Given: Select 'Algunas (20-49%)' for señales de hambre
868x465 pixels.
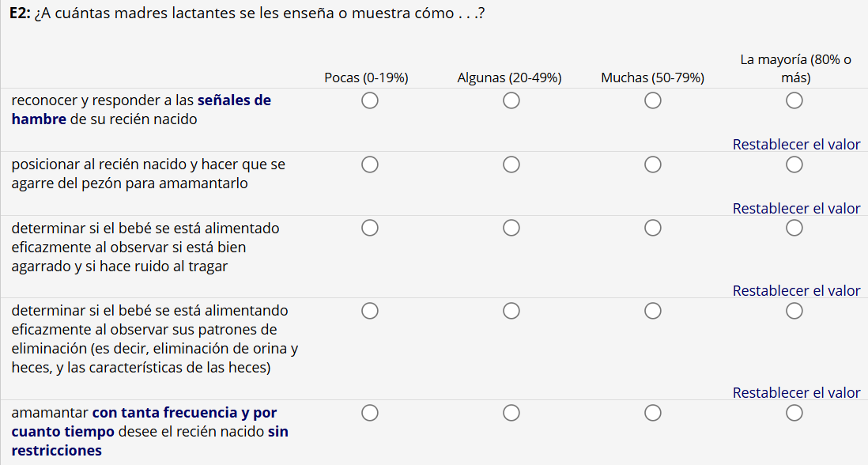Looking at the screenshot, I should click(x=511, y=100).
